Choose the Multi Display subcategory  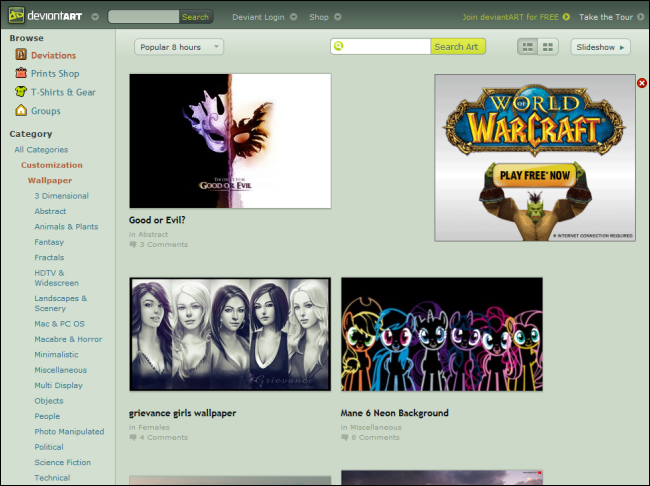pyautogui.click(x=58, y=385)
